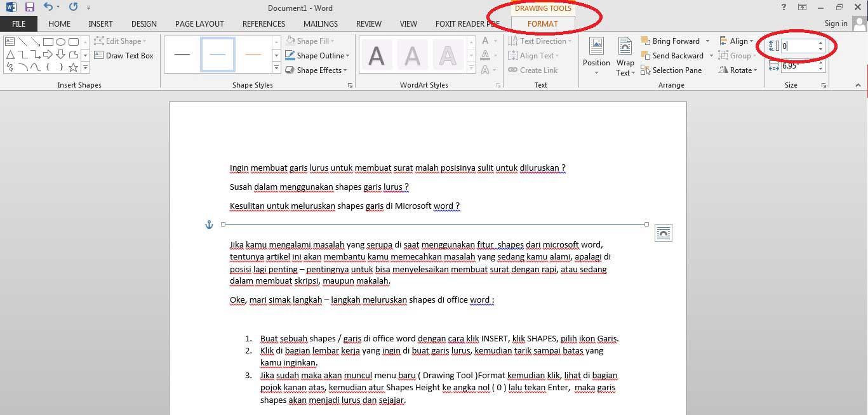Switch to the Drawing Tools FORMAT tab
Image resolution: width=868 pixels, height=415 pixels.
(543, 23)
